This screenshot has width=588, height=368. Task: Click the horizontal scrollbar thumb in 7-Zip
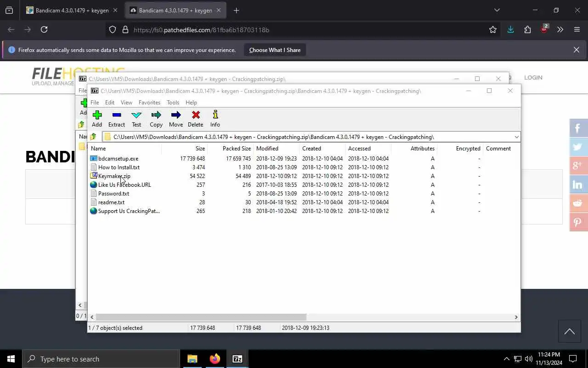coord(201,317)
